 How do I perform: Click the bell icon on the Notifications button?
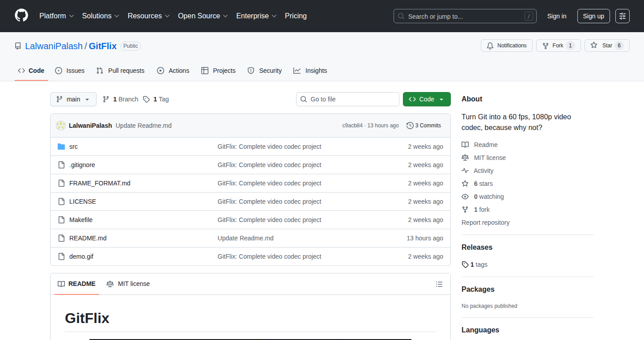(490, 46)
